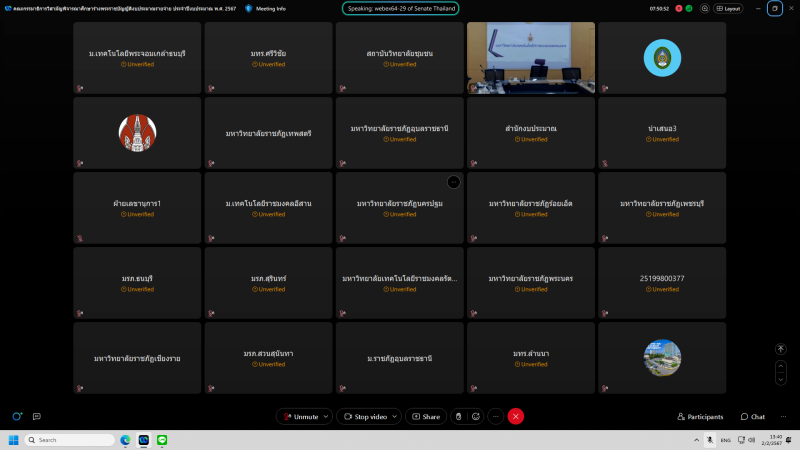Click the raise hand icon
This screenshot has width=800, height=450.
tap(458, 416)
